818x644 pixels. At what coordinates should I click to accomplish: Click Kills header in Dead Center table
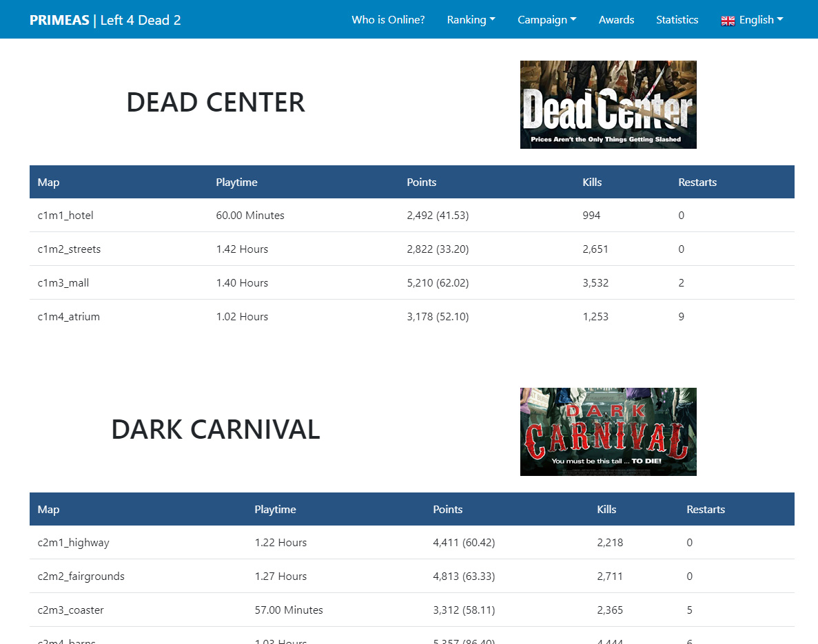592,182
